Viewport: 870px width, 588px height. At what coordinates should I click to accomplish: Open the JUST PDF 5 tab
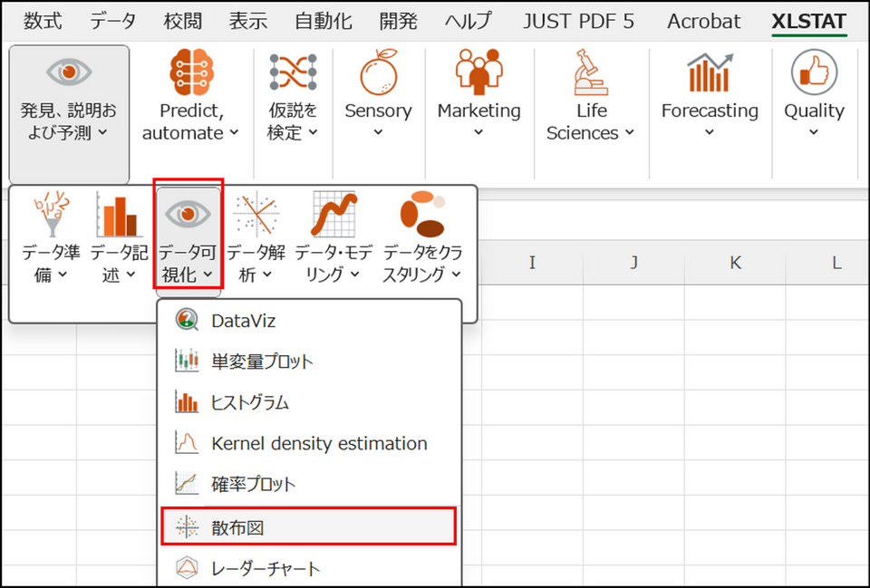pyautogui.click(x=578, y=21)
